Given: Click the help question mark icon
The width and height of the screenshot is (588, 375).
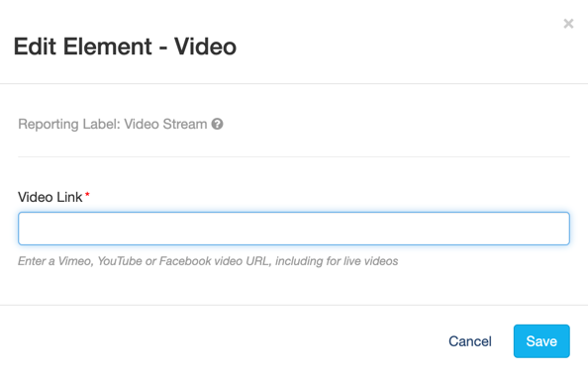Looking at the screenshot, I should pyautogui.click(x=217, y=124).
